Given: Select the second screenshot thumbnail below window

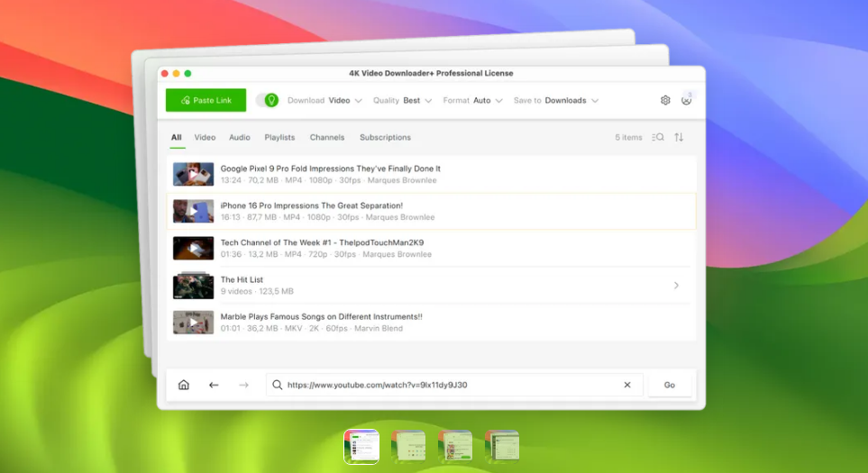Looking at the screenshot, I should click(x=408, y=446).
